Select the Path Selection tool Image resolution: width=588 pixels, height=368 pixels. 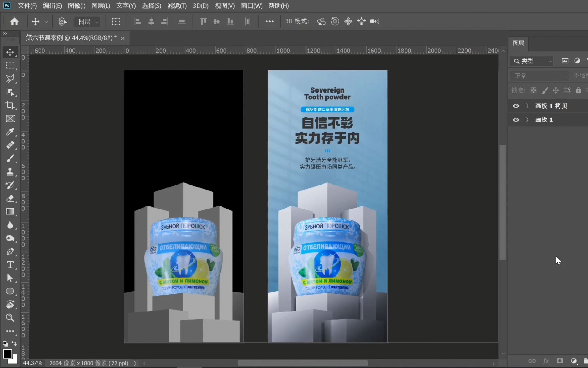pos(10,278)
